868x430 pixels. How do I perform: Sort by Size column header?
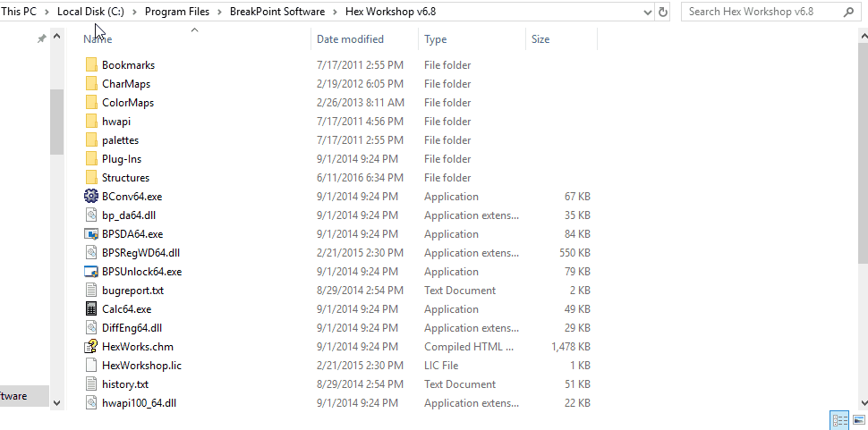540,39
